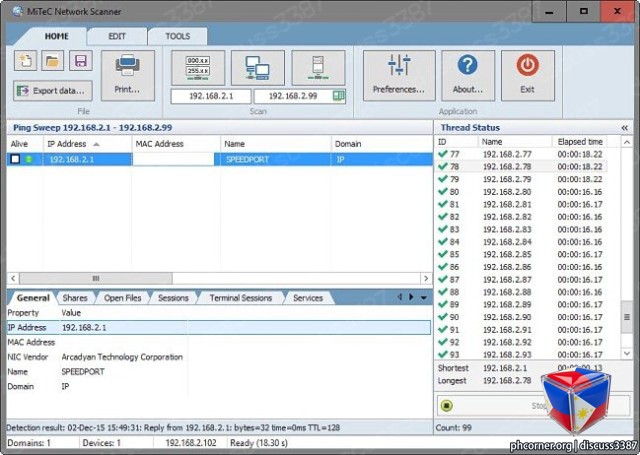Viewport: 640px width, 455px height.
Task: Launch the network neighborhood scan icon
Action: tap(258, 68)
